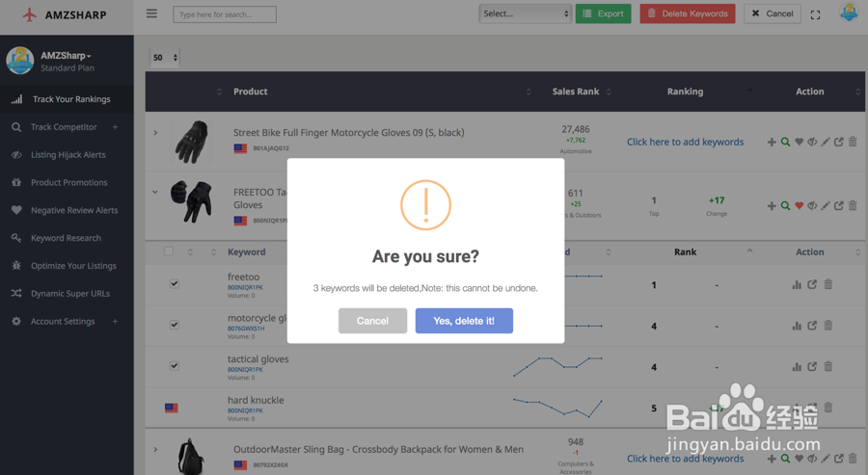Expand Account Settings plus sign

[115, 321]
